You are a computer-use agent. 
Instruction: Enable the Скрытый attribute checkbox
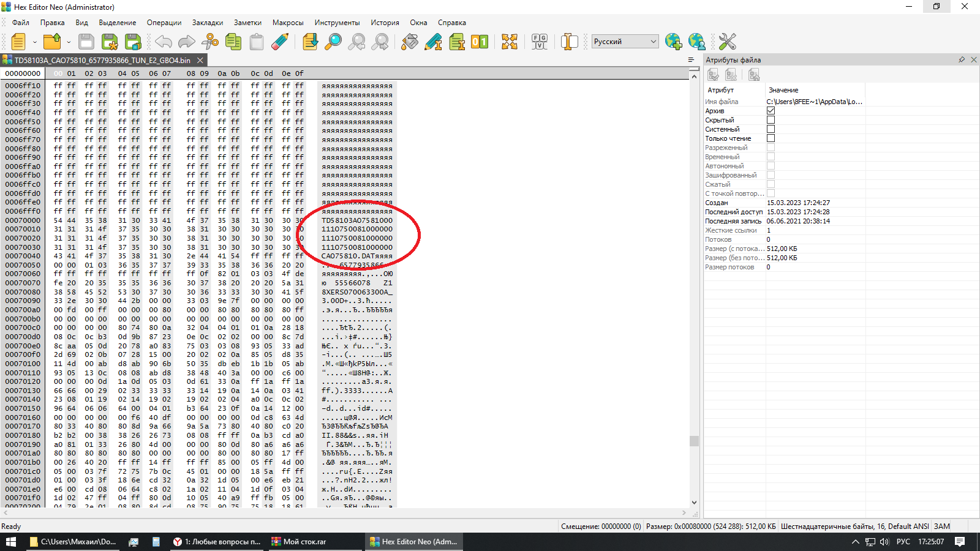(771, 120)
